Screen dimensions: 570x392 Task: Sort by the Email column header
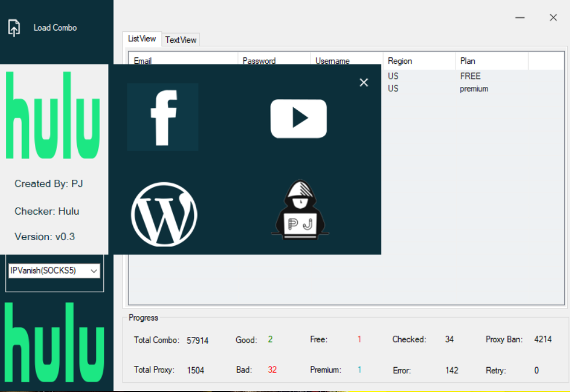pyautogui.click(x=183, y=61)
